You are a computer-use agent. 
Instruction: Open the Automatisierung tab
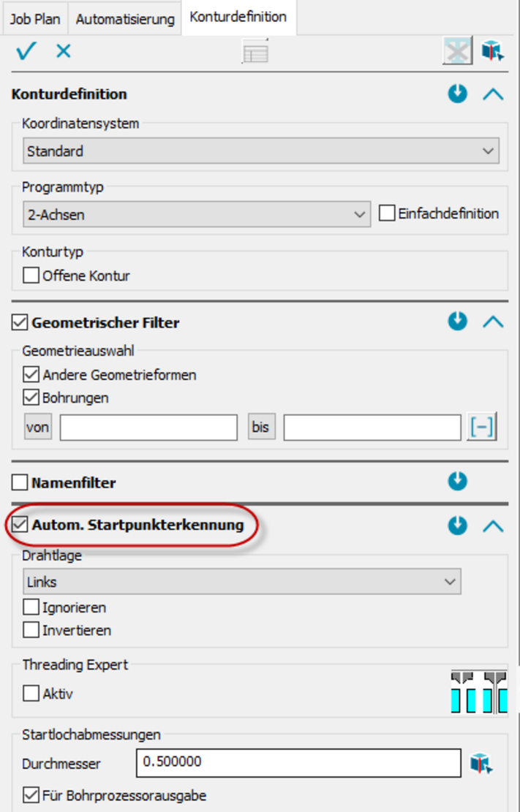point(125,19)
